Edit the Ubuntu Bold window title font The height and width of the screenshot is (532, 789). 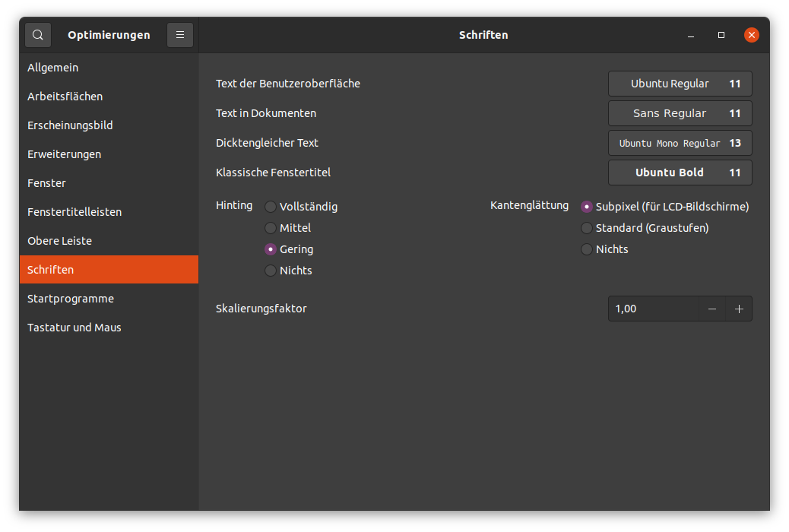(x=680, y=173)
